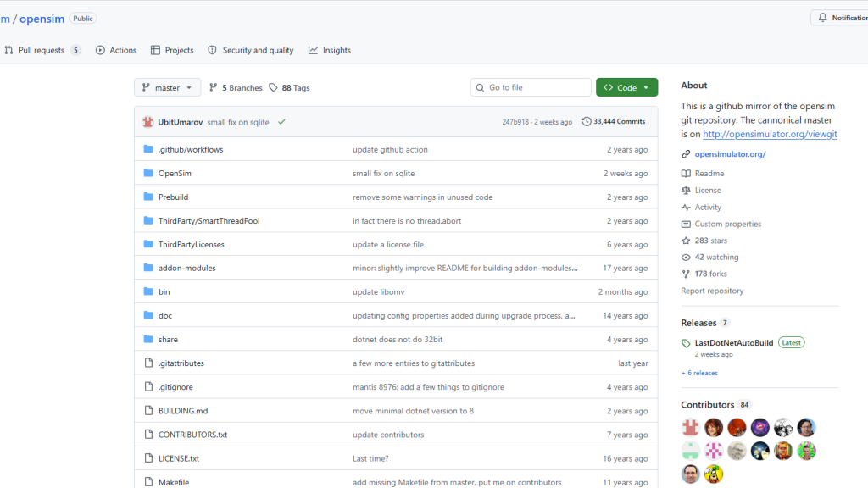Click the License scale icon
The image size is (868, 488).
pyautogui.click(x=686, y=190)
